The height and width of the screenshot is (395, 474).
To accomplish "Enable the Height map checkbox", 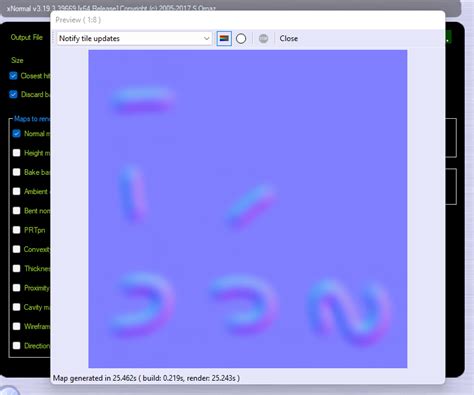I will (x=16, y=153).
